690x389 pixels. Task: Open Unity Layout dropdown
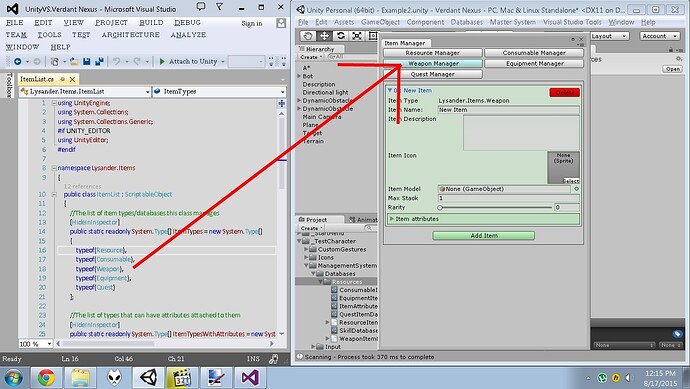(x=609, y=36)
